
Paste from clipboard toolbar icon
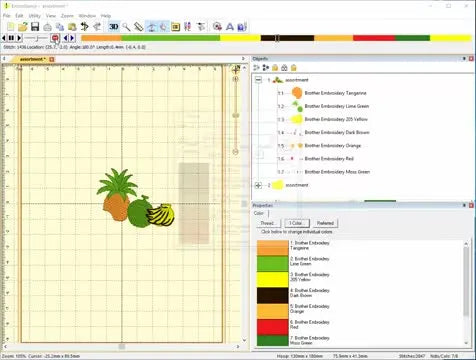coord(72,27)
